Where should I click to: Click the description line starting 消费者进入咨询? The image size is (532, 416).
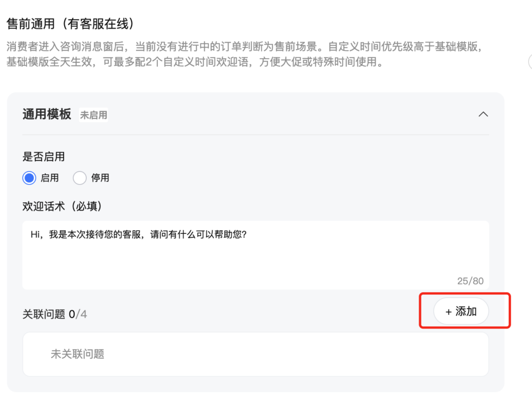245,47
